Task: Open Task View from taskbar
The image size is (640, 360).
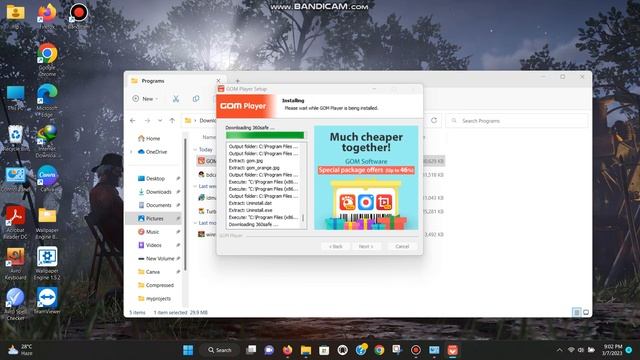Action: pos(251,350)
